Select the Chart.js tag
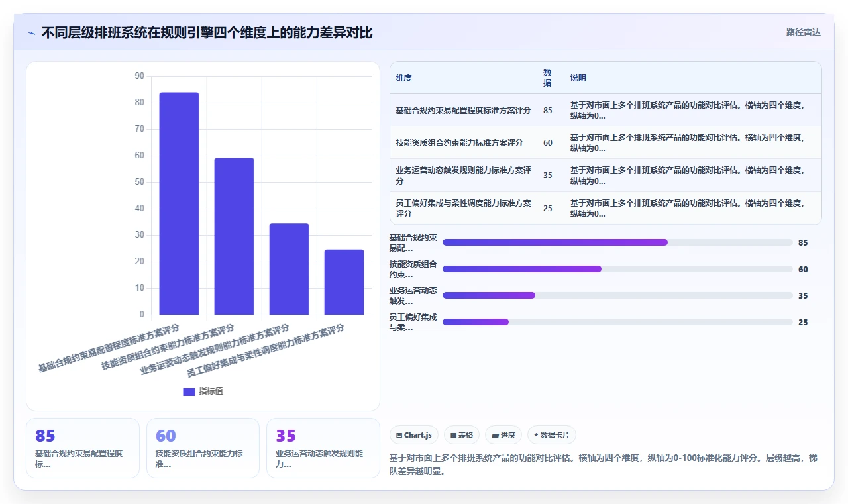 pyautogui.click(x=414, y=435)
